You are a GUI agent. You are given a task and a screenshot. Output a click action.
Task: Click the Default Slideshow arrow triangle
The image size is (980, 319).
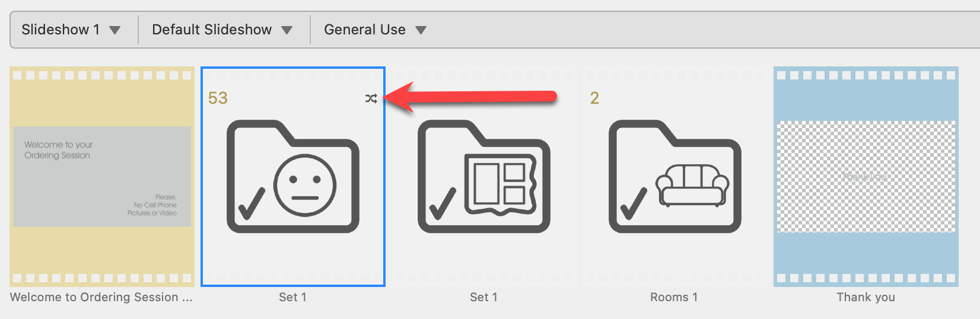point(287,30)
